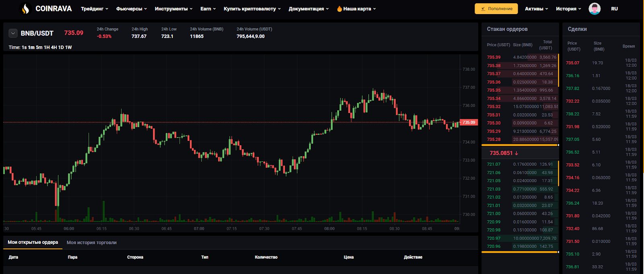Expand the Документация dropdown
Viewport: 644px width, 274px height.
coord(308,9)
